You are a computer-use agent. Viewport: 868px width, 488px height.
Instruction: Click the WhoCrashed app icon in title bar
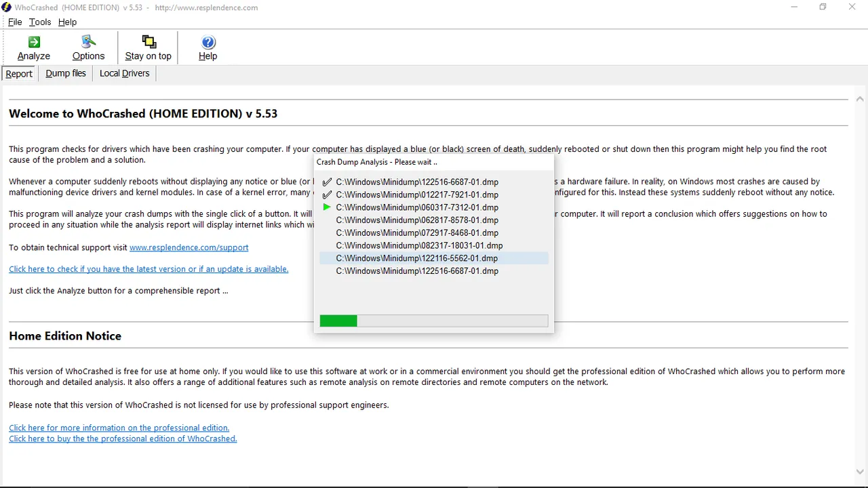[x=7, y=7]
